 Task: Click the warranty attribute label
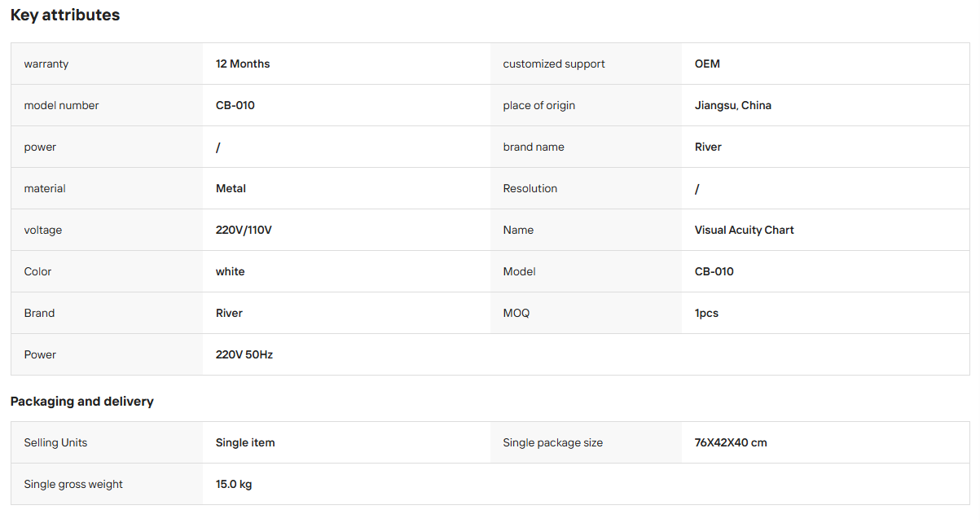[46, 64]
